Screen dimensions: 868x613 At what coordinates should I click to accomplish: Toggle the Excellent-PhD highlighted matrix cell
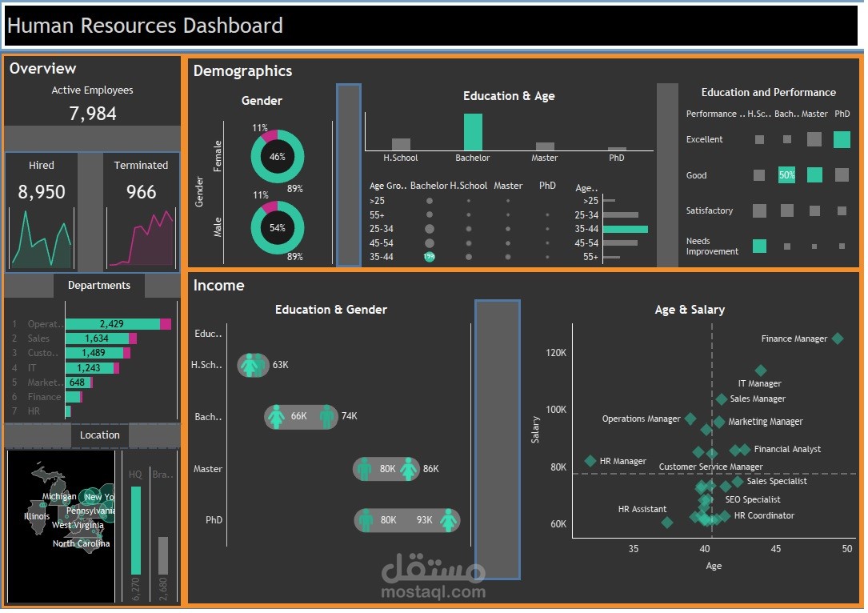click(842, 139)
